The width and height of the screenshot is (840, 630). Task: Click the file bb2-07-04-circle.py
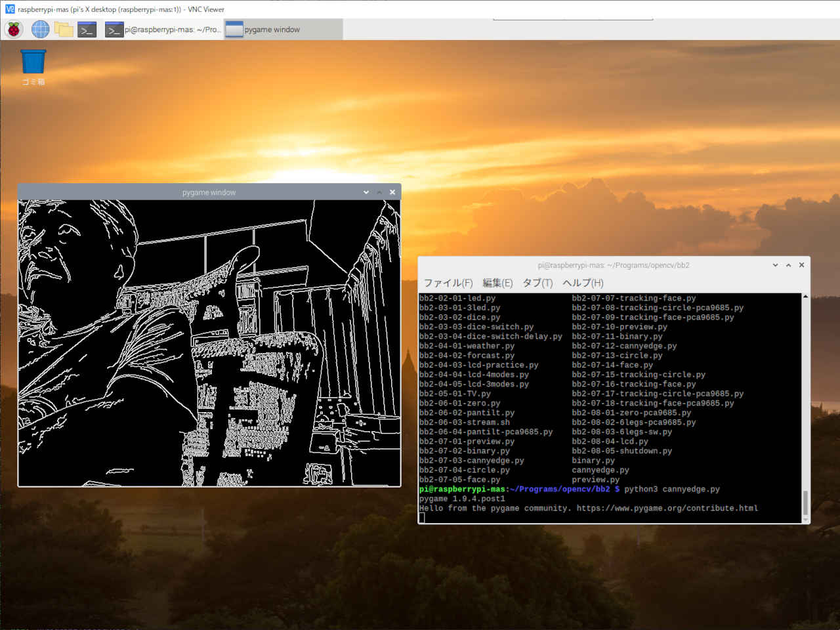465,470
